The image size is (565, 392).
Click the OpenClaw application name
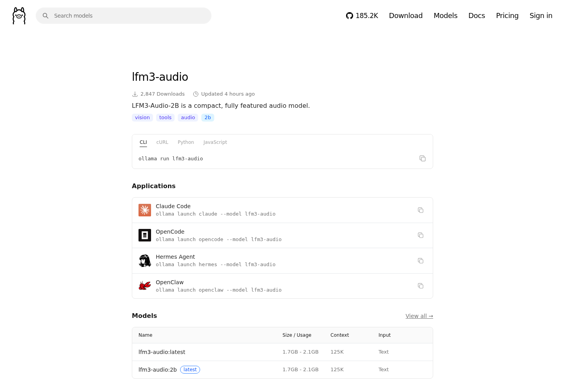170,282
